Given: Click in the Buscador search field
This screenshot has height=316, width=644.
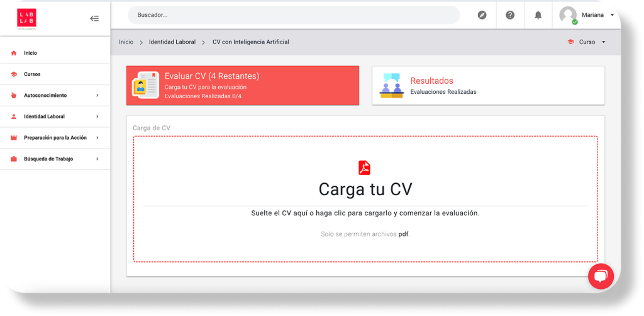Looking at the screenshot, I should tap(293, 15).
